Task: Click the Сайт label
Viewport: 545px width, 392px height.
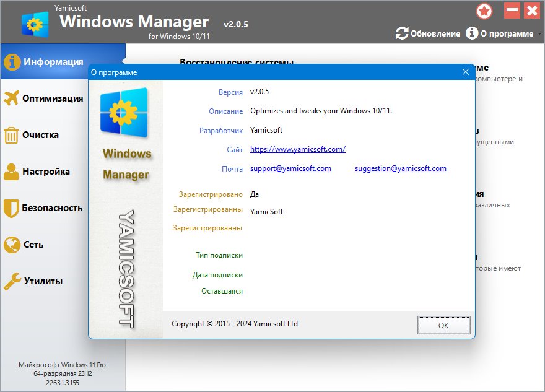Action: pos(235,150)
